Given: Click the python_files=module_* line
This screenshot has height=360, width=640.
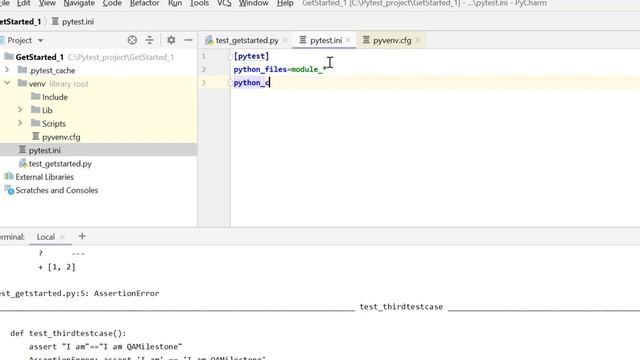Looking at the screenshot, I should coord(280,69).
